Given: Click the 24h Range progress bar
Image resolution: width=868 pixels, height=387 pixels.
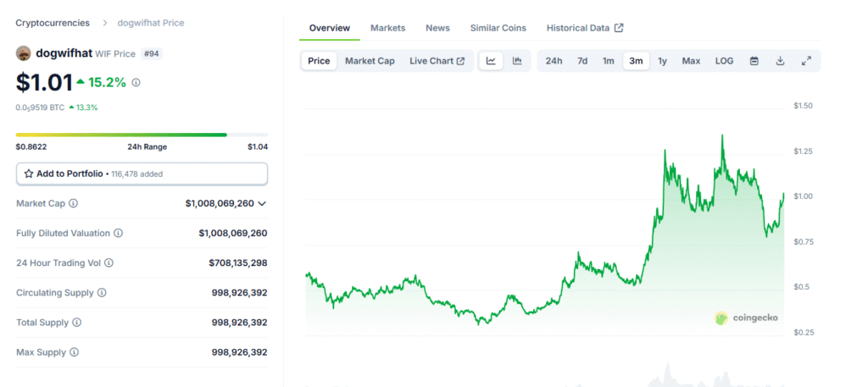Looking at the screenshot, I should point(142,135).
